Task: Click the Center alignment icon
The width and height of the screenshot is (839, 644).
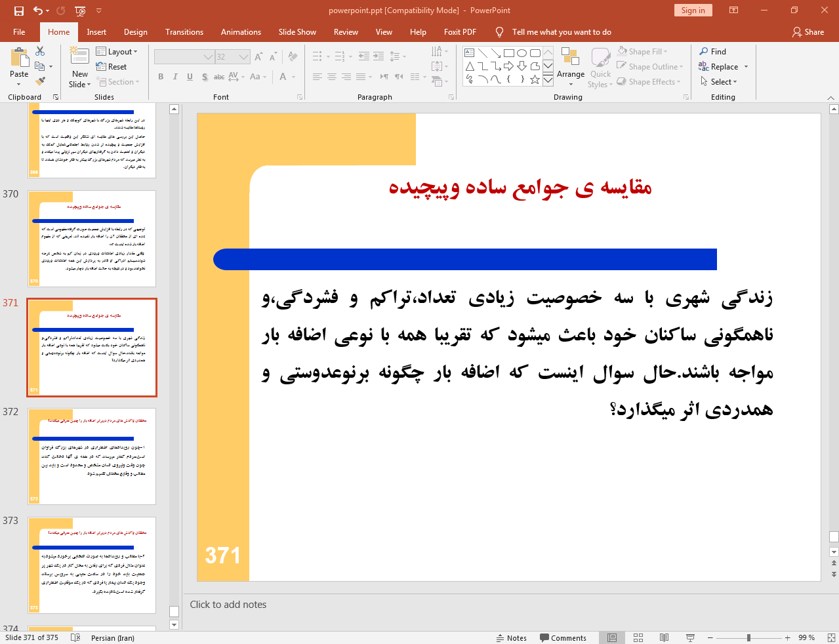Action: pyautogui.click(x=332, y=77)
